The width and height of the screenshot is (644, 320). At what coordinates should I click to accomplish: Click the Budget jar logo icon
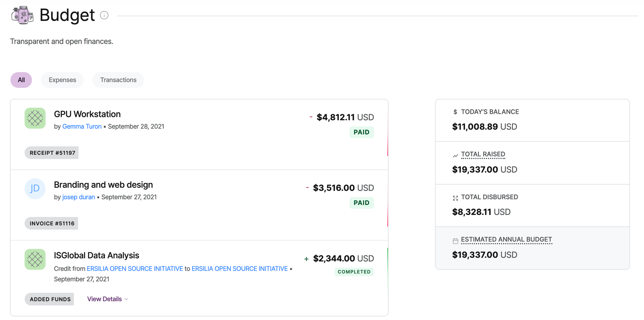[x=22, y=15]
